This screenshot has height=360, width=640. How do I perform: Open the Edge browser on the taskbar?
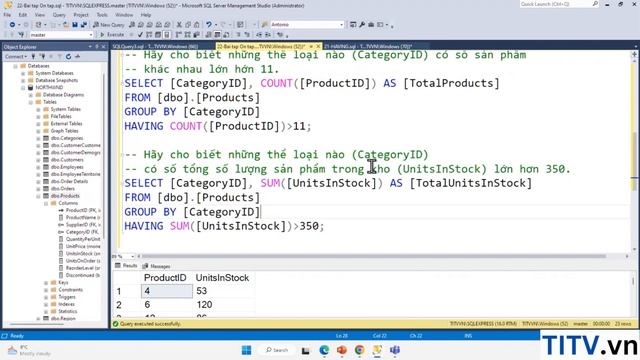[324, 350]
